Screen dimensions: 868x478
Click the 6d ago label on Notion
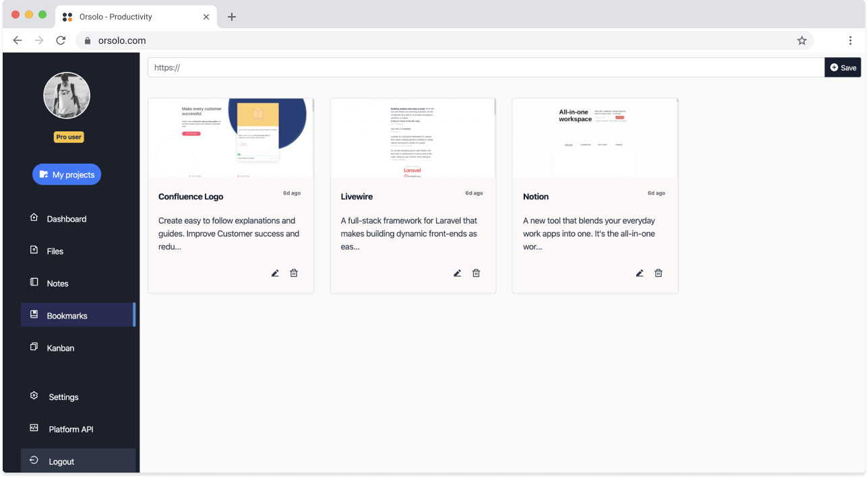click(656, 193)
